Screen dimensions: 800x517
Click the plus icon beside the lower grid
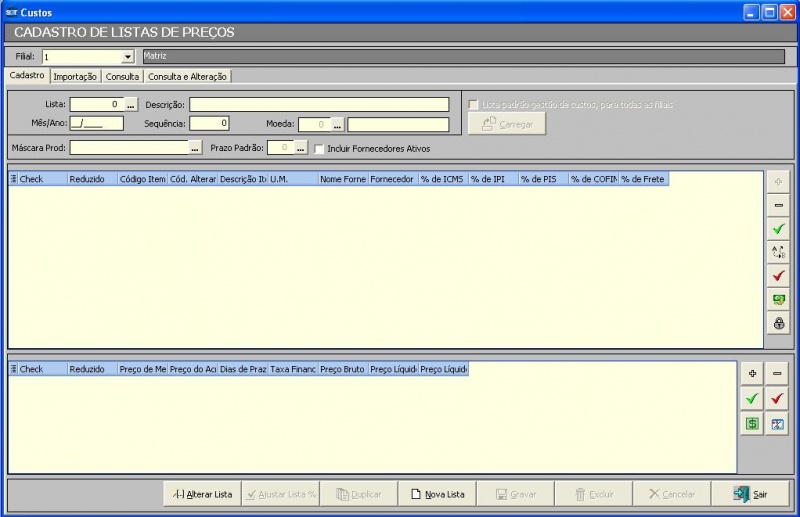click(x=751, y=373)
